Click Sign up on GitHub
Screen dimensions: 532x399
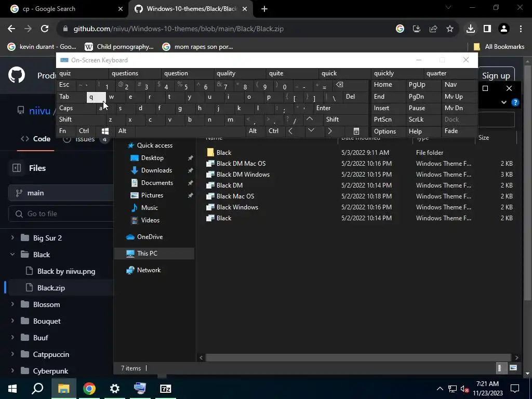click(x=496, y=76)
